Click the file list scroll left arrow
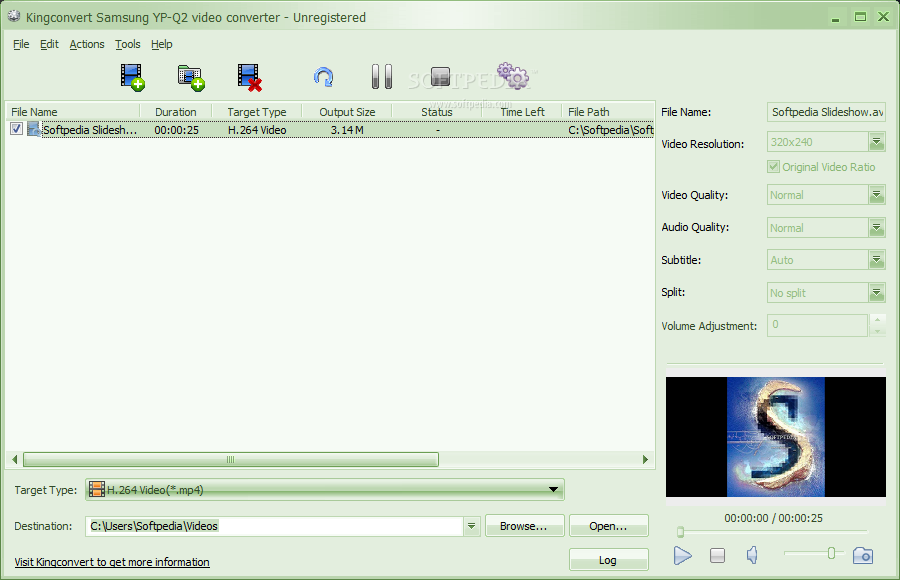 click(x=15, y=459)
